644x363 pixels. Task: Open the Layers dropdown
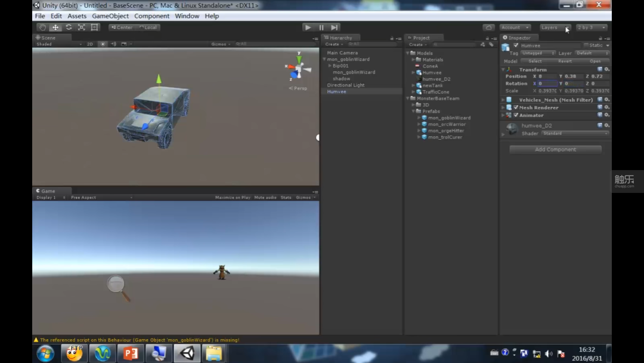(555, 27)
